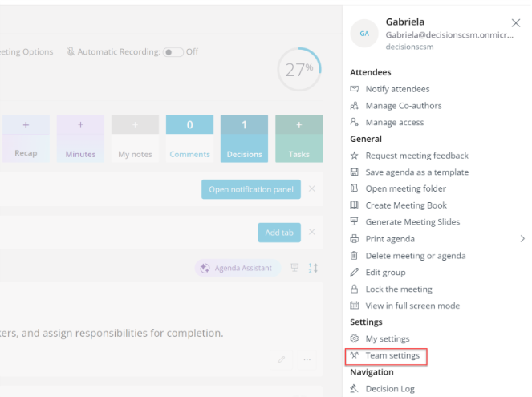Open the Decisions tab tile
Viewport: 532px width, 397px height.
tap(244, 139)
